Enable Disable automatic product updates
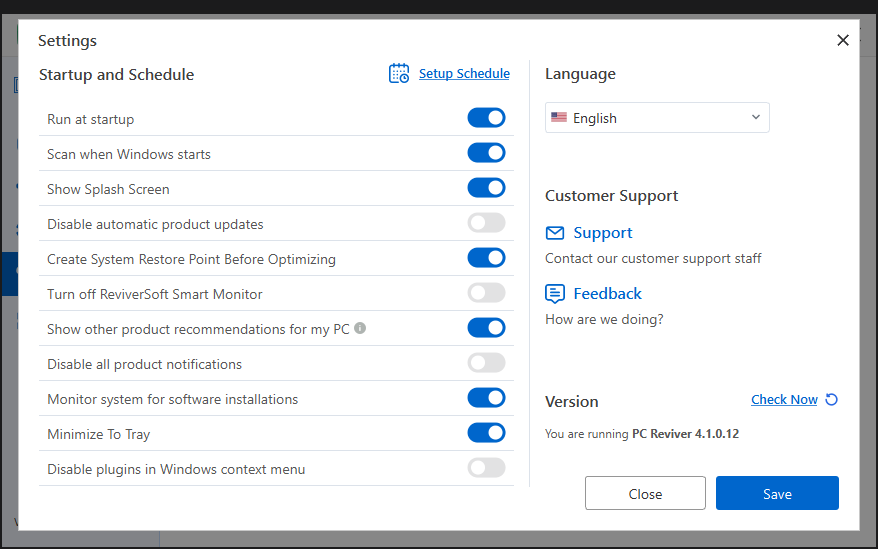Image resolution: width=878 pixels, height=549 pixels. [486, 223]
